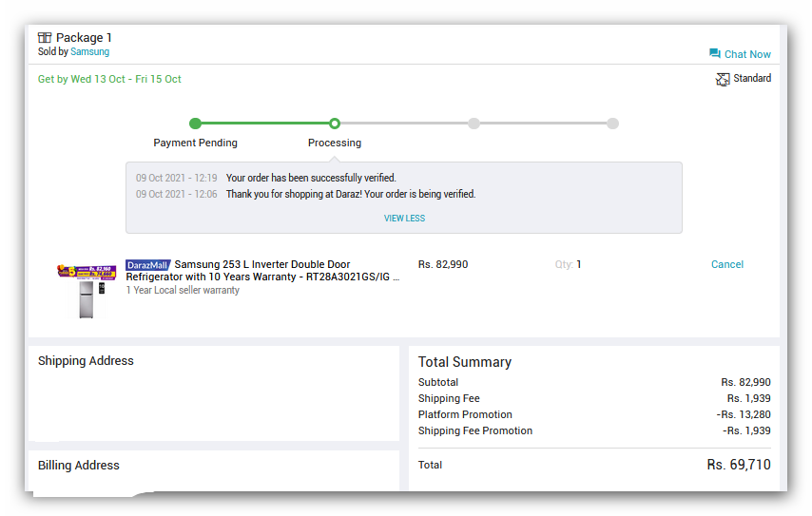The image size is (812, 516).
Task: Click the third grey progress step dot
Action: point(474,124)
